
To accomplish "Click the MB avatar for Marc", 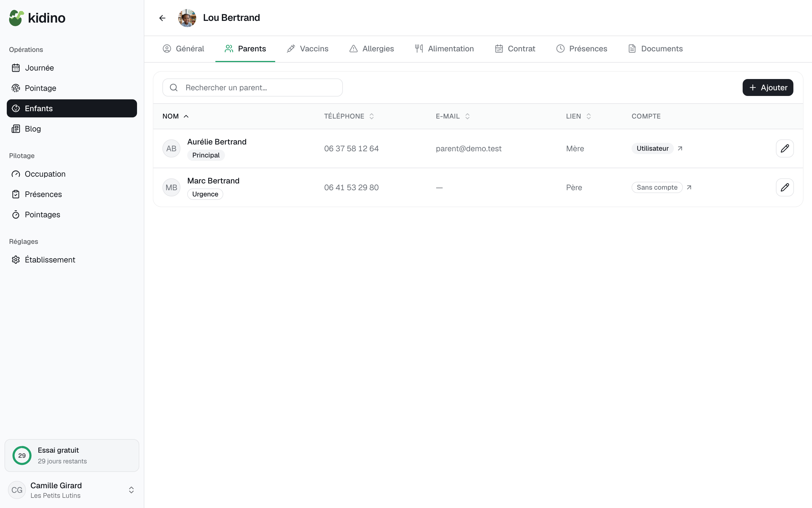I will point(171,187).
